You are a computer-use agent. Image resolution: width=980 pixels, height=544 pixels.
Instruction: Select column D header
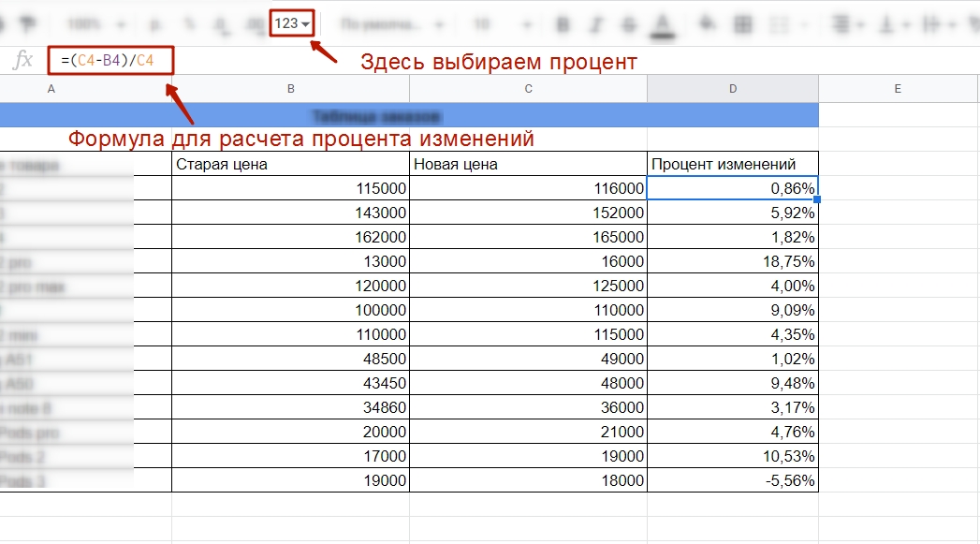coord(733,89)
